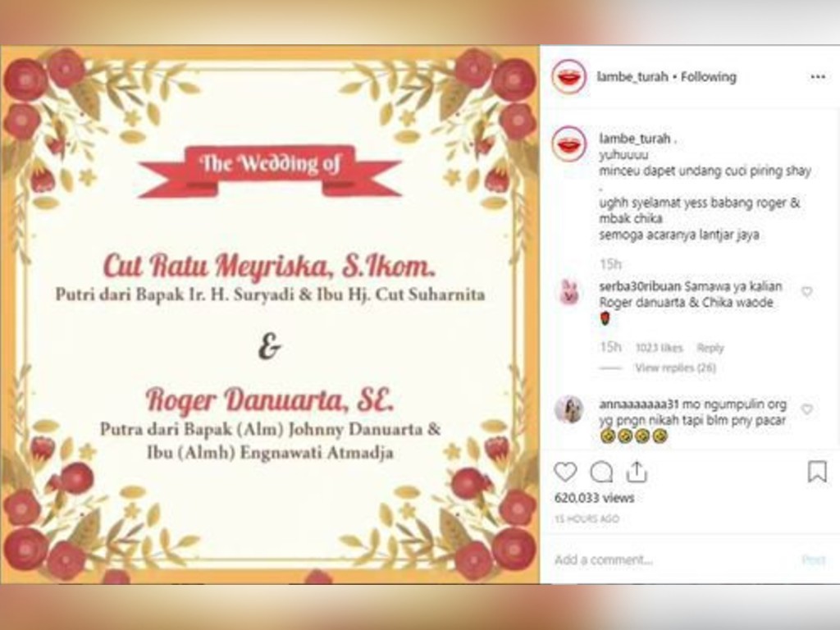Open lambe_turah header profile avatar
Viewport: 840px width, 630px height.
click(x=569, y=77)
